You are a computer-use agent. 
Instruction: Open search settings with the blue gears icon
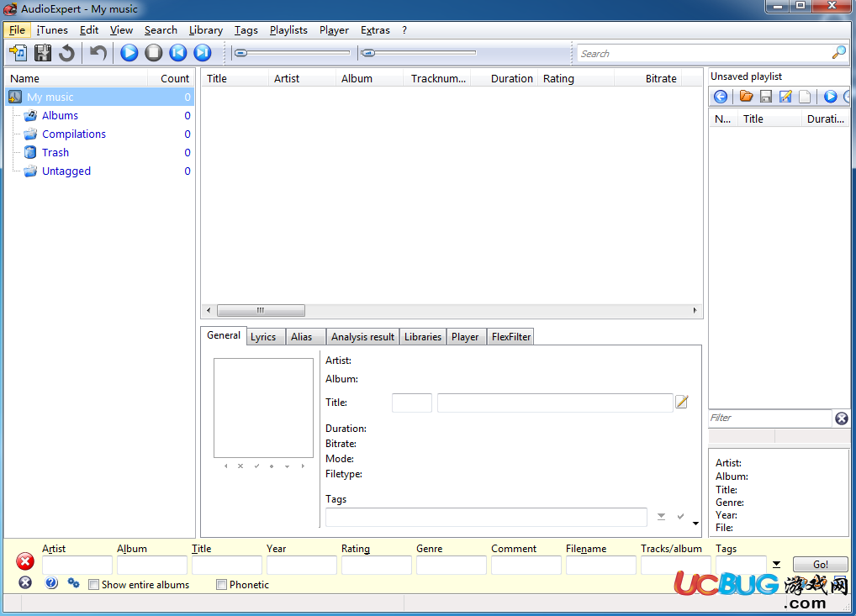[x=73, y=583]
